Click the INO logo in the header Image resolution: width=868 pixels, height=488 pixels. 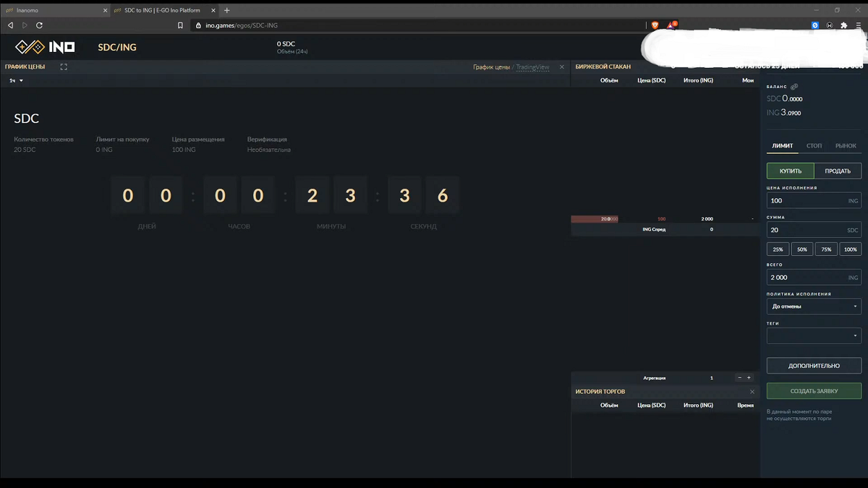[45, 47]
